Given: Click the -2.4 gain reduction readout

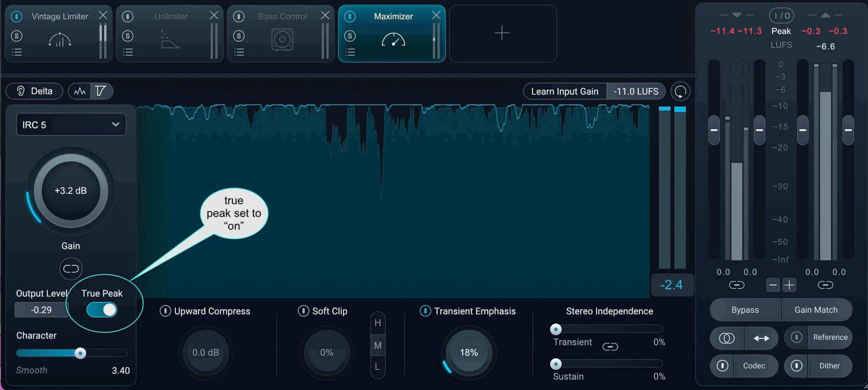Looking at the screenshot, I should [x=672, y=285].
